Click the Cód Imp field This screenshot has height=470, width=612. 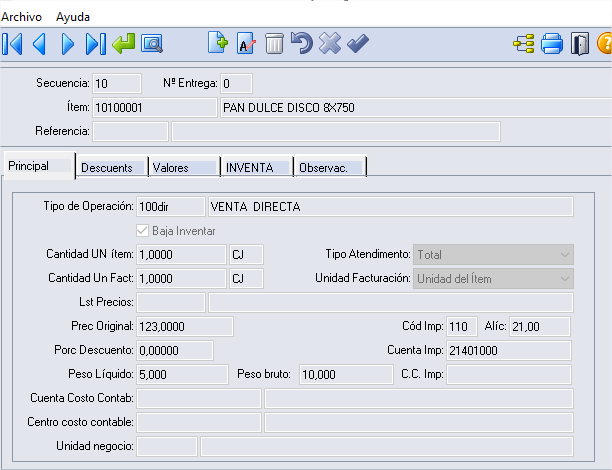[x=462, y=326]
